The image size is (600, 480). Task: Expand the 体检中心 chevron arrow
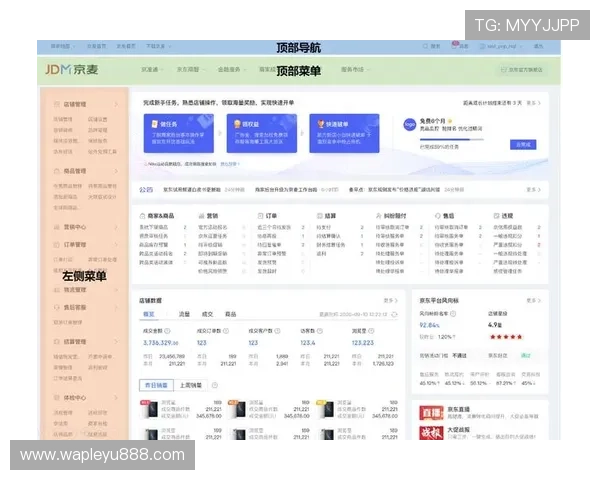[116, 398]
